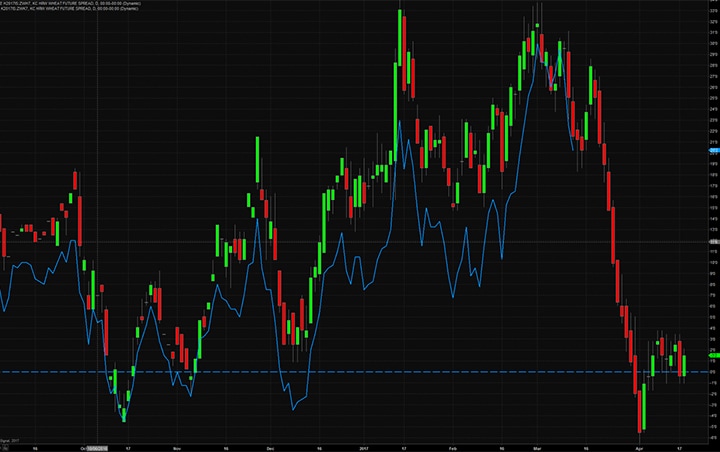720x452 pixels.
Task: Click the white price marker on price axis
Action: (713, 241)
